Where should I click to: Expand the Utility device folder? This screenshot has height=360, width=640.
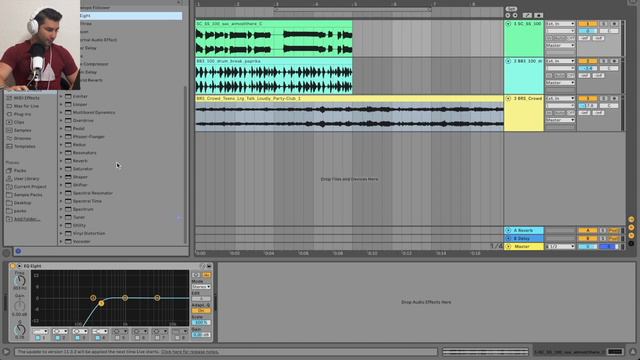(61, 225)
